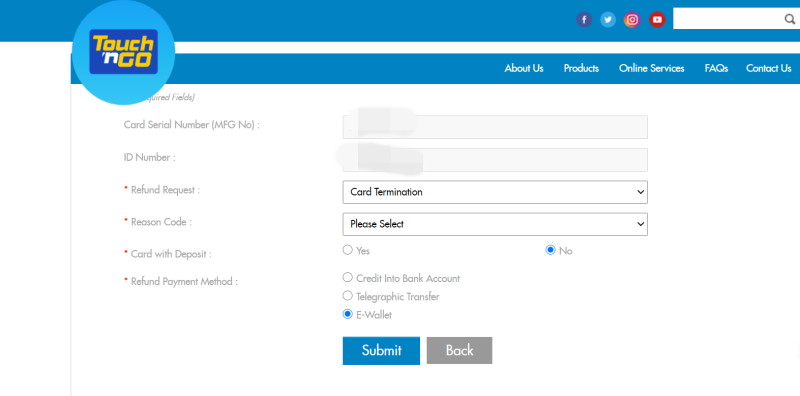Screen dimensions: 800x396
Task: Open the Facebook social icon
Action: pyautogui.click(x=584, y=20)
